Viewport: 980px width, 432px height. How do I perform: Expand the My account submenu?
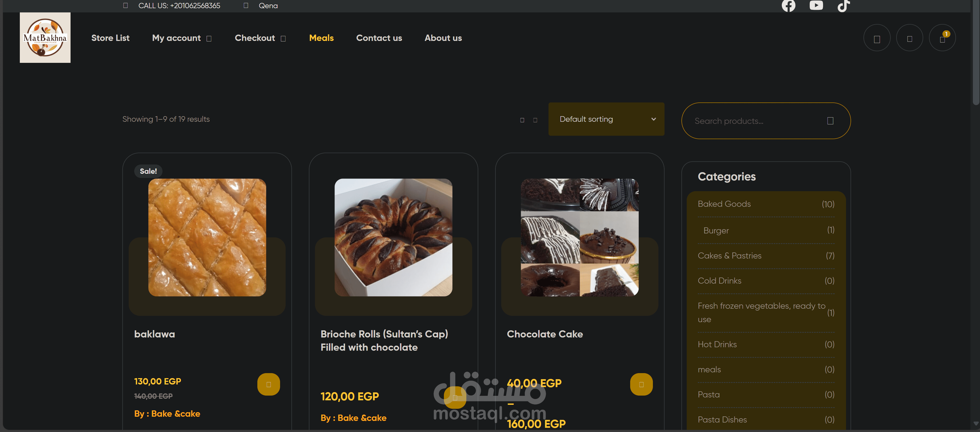209,38
